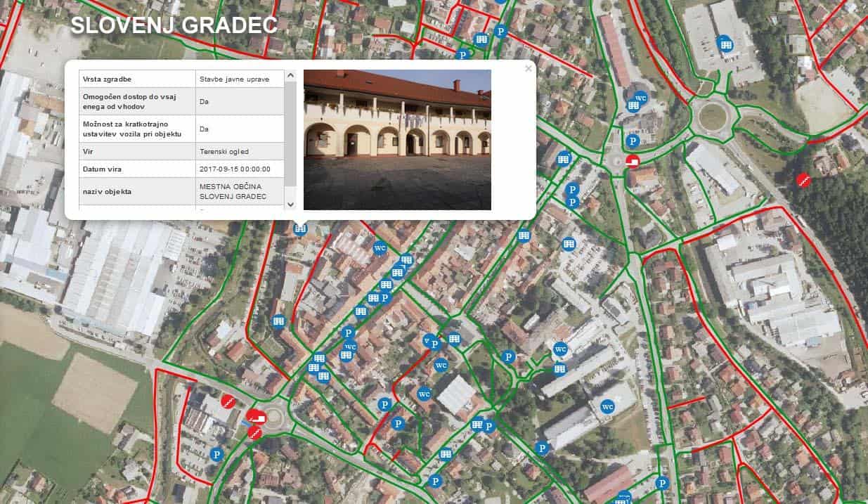This screenshot has height=504, width=868.
Task: Click the parking marker at the bottom-right road junction
Action: [x=661, y=483]
